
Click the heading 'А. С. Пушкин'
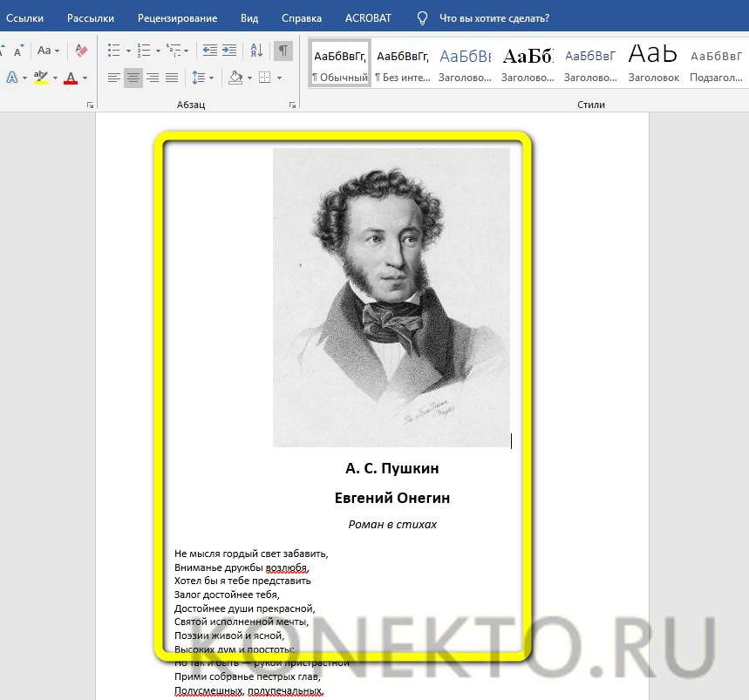point(392,468)
